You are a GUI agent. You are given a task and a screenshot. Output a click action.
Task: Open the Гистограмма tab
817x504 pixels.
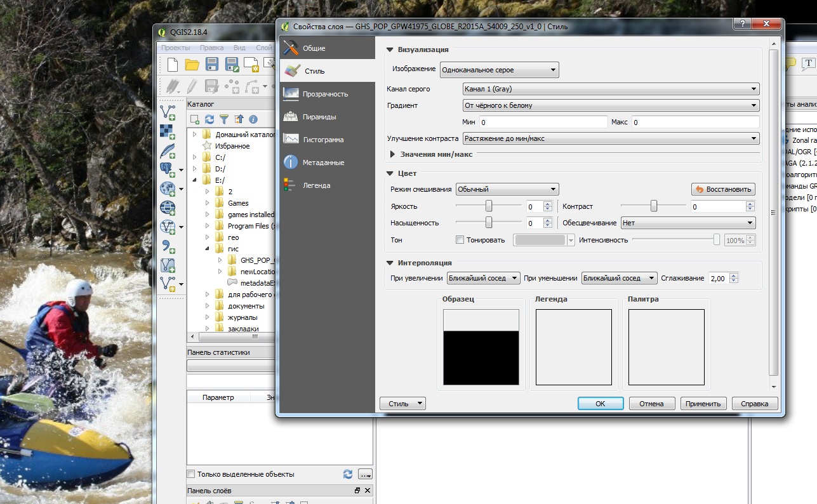click(x=323, y=140)
